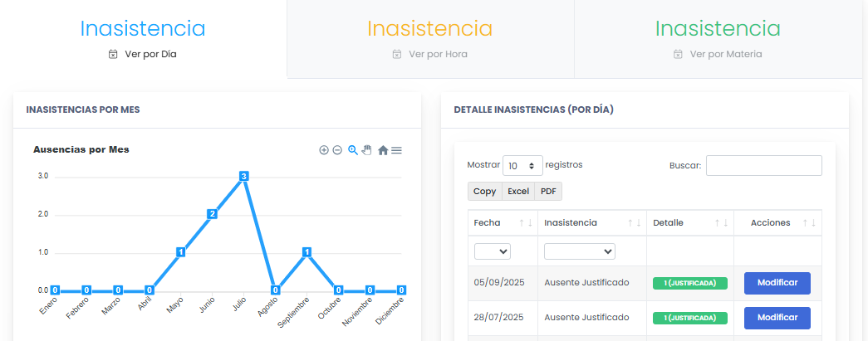Click the Ausencias por Mes chart title
Screen dimensions: 868x341
tap(81, 150)
